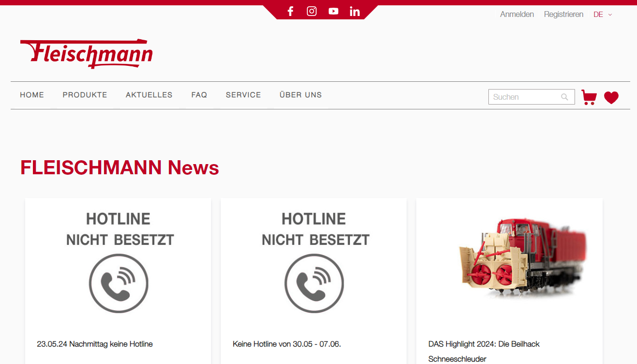Open the YouTube channel icon
Image resolution: width=637 pixels, height=364 pixels.
tap(334, 11)
